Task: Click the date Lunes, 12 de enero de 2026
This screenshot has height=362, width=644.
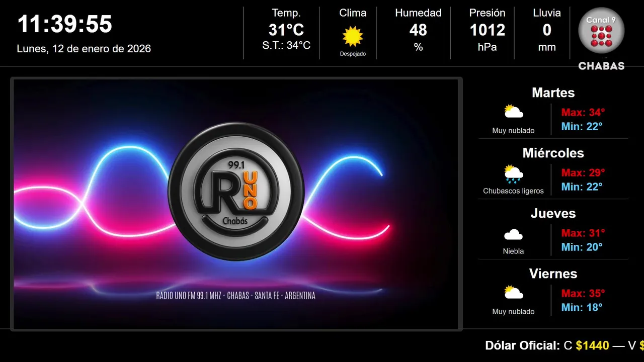Action: coord(84,49)
